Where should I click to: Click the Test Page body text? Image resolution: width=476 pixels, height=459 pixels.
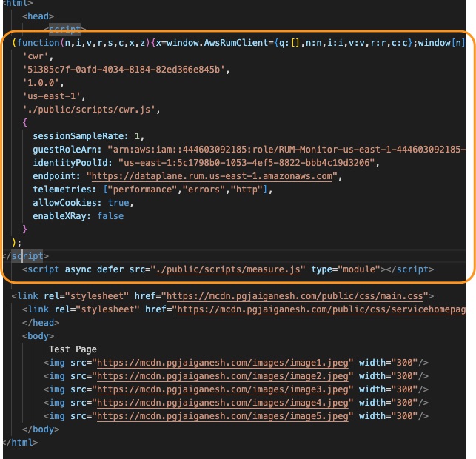(x=73, y=349)
